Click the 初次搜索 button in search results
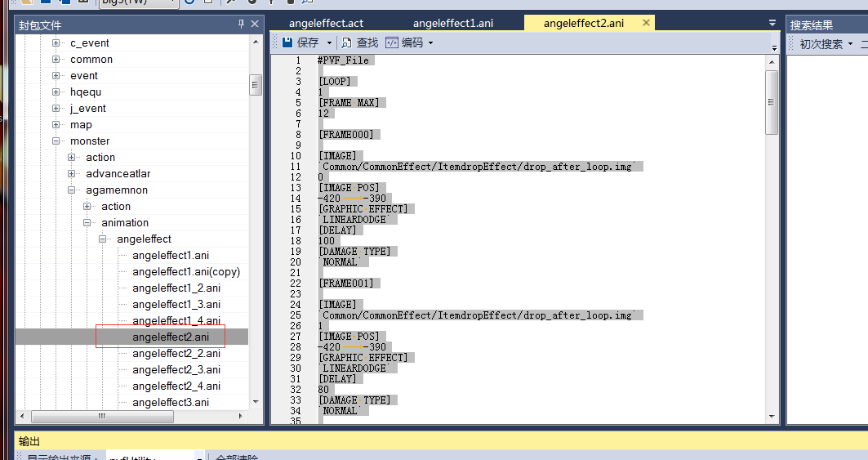The width and height of the screenshot is (868, 460). tap(821, 43)
